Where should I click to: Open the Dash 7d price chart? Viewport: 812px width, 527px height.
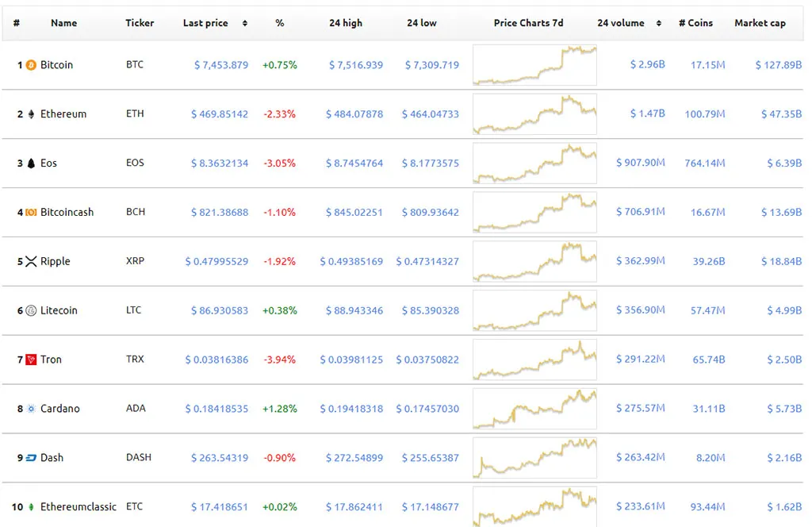(534, 458)
